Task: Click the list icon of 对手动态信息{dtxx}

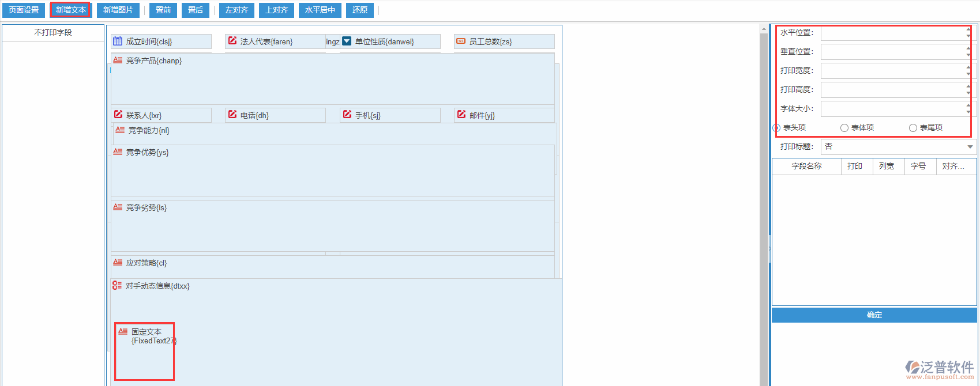Action: coord(117,285)
